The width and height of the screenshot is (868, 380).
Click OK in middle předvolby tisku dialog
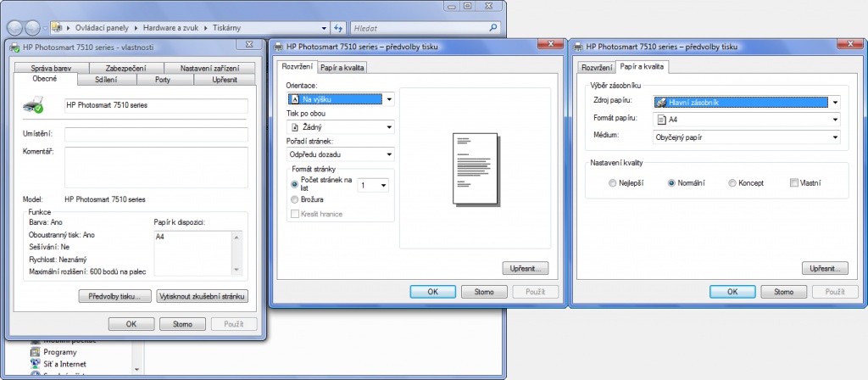(433, 292)
